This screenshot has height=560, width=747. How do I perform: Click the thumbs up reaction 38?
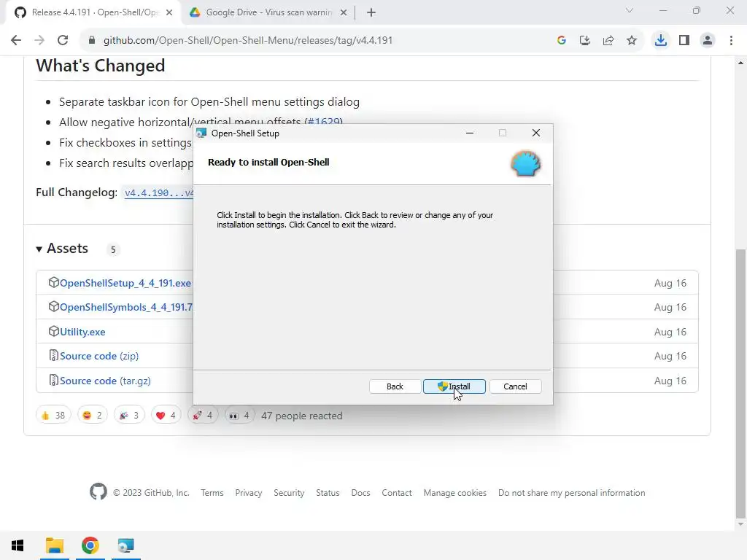(53, 416)
